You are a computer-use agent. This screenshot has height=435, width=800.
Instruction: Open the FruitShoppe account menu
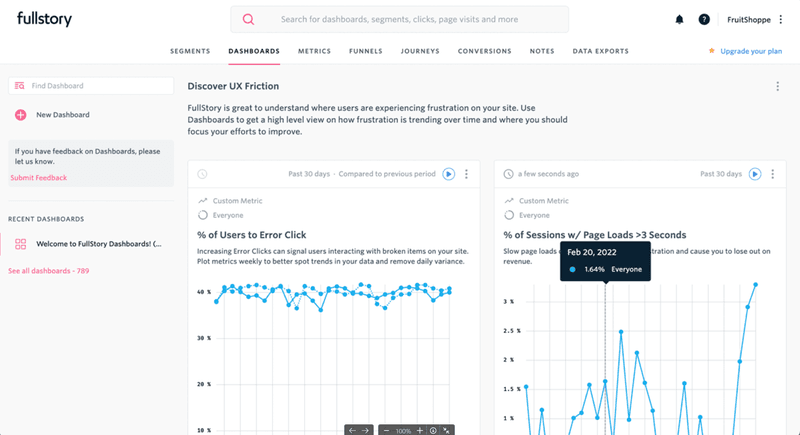748,19
